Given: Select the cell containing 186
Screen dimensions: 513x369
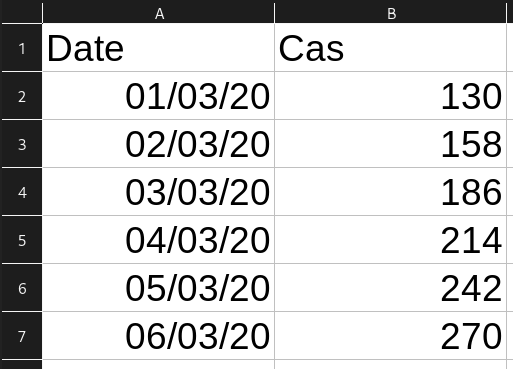Looking at the screenshot, I should click(391, 192).
